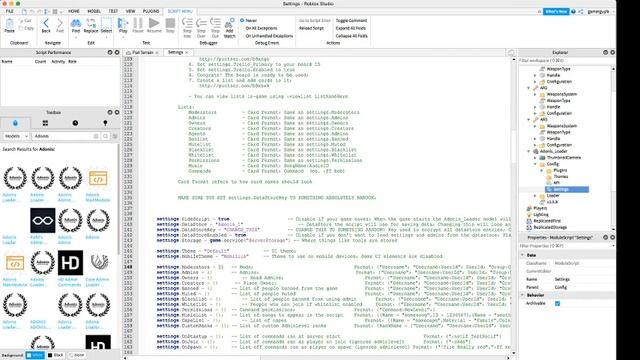
Task: Switch to the VIEW ribbon tab
Action: [130, 11]
